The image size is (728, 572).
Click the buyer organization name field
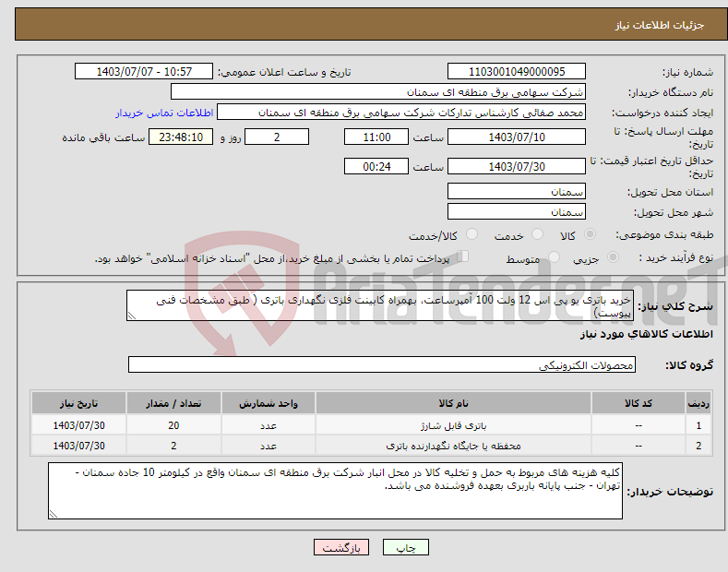[378, 92]
